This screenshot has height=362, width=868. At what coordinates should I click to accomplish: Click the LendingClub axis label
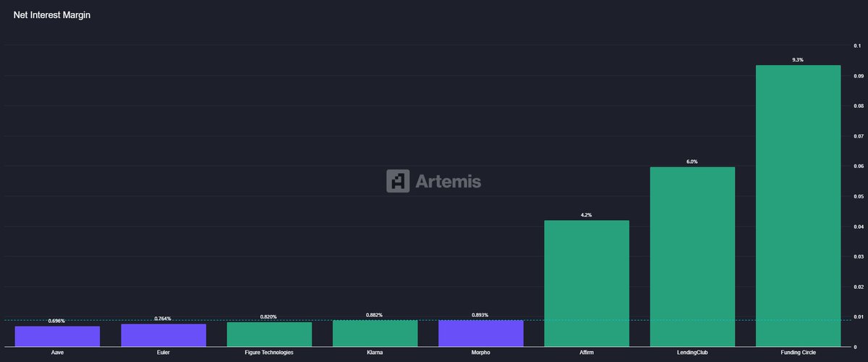pyautogui.click(x=692, y=353)
